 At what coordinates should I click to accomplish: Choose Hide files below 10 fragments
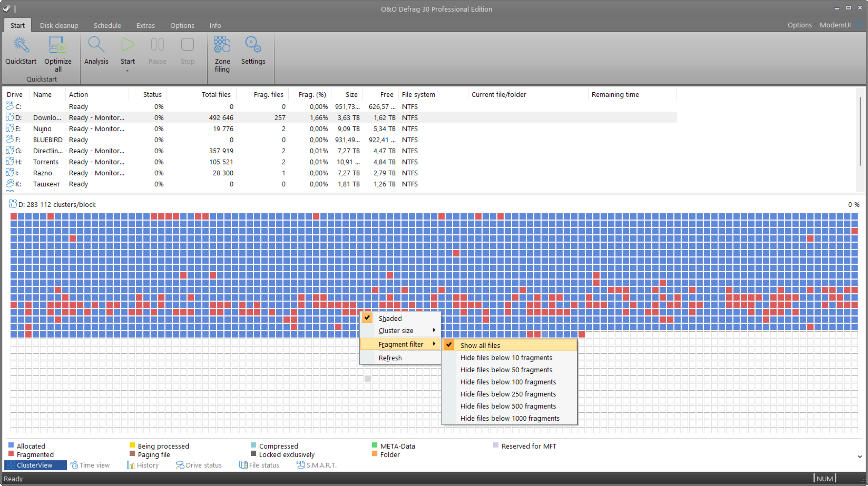tap(506, 358)
